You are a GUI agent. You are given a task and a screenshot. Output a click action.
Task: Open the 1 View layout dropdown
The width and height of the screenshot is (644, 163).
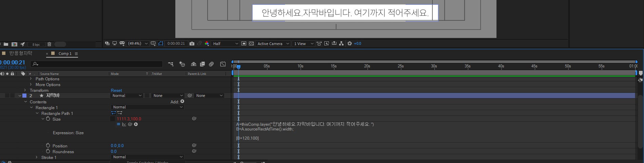304,43
